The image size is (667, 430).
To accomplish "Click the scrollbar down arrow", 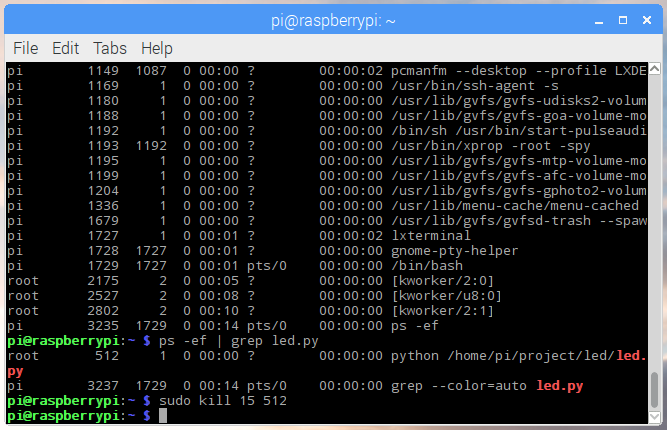I will (655, 417).
